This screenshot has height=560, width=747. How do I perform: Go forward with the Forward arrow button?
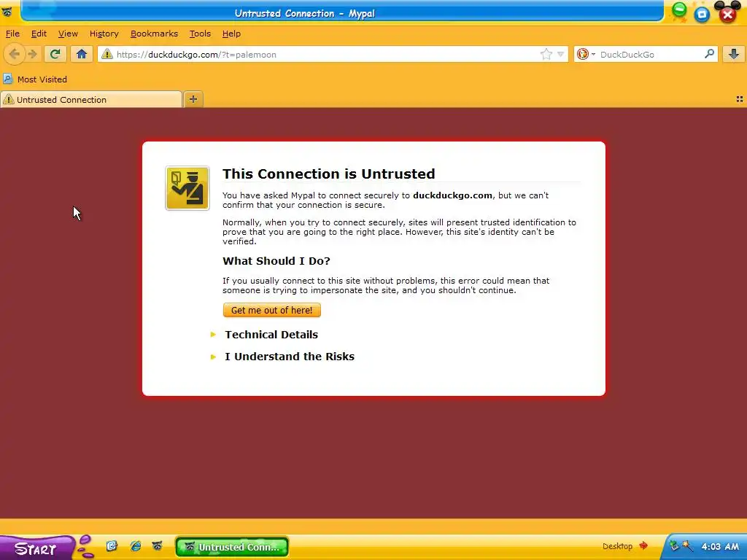32,54
